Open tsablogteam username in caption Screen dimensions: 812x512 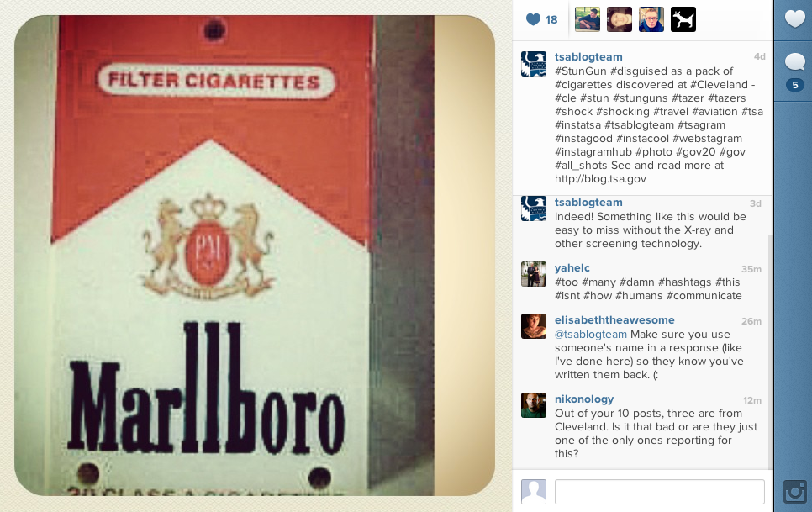pyautogui.click(x=588, y=57)
